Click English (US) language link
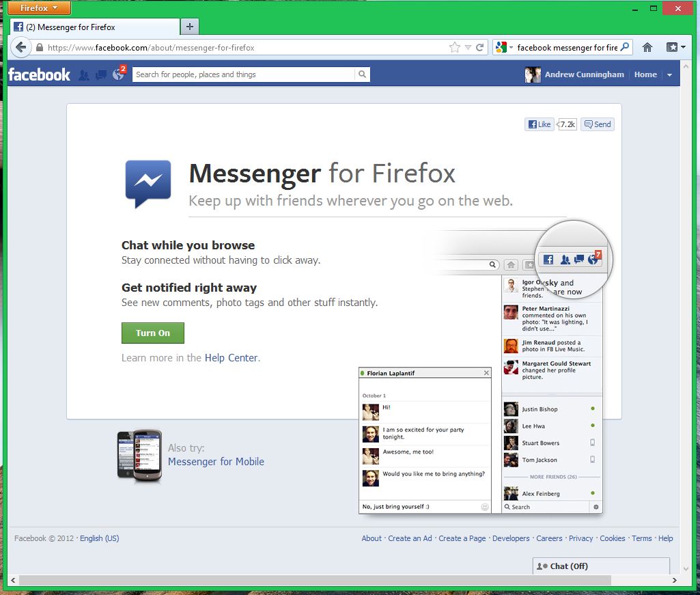This screenshot has width=700, height=595. click(100, 538)
